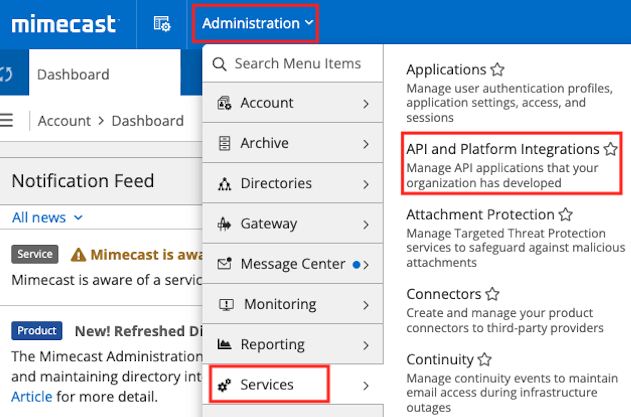
Task: Open API and Platform Integrations link
Action: click(x=502, y=148)
